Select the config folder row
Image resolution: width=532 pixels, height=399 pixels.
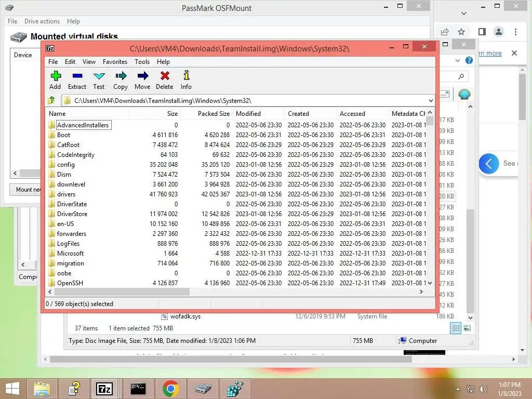pyautogui.click(x=237, y=164)
